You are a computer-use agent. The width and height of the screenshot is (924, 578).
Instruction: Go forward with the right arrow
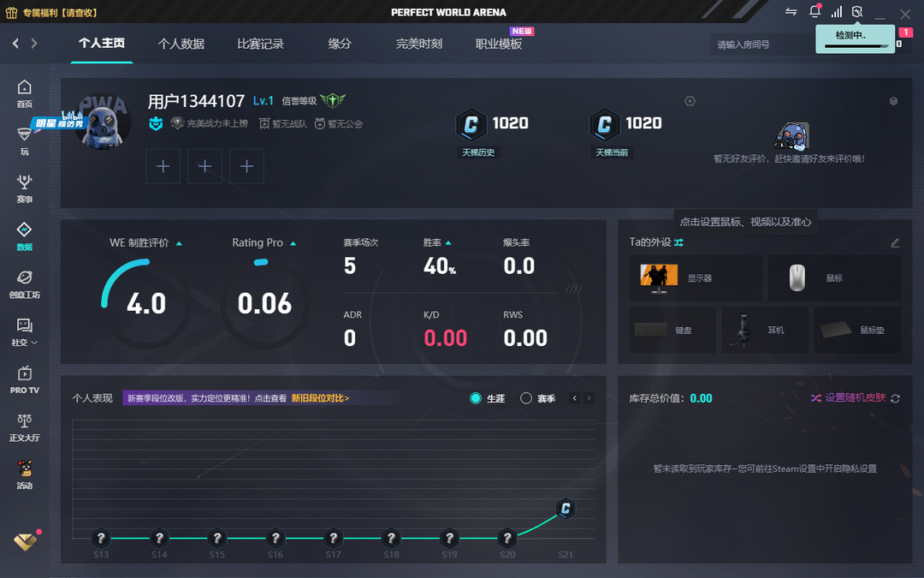click(x=34, y=43)
